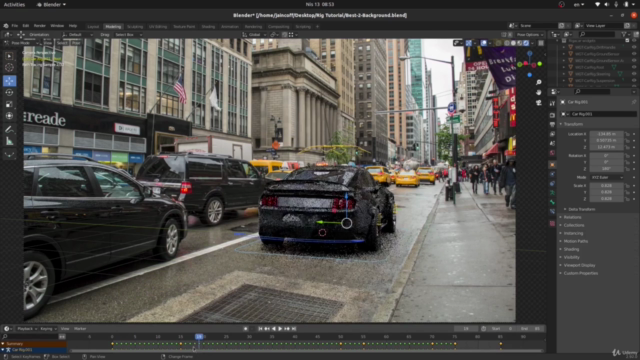Open the Select Box drag dropdown
The image size is (640, 360).
[x=128, y=35]
